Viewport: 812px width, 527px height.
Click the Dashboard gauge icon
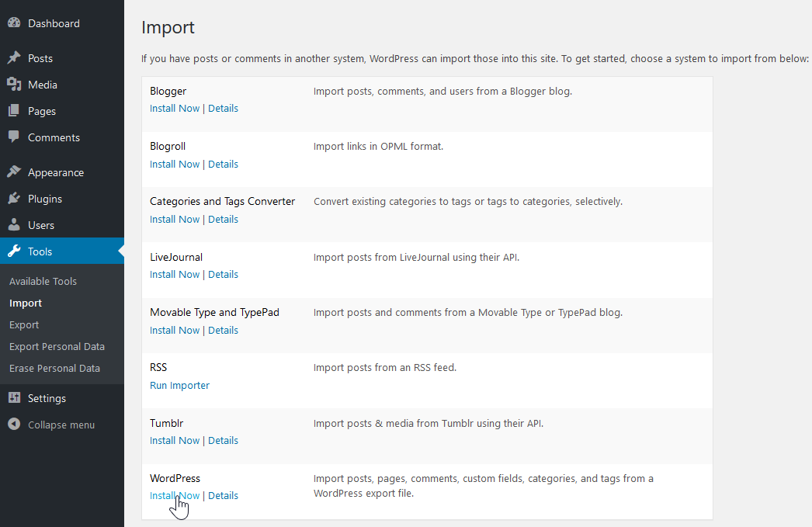[14, 23]
